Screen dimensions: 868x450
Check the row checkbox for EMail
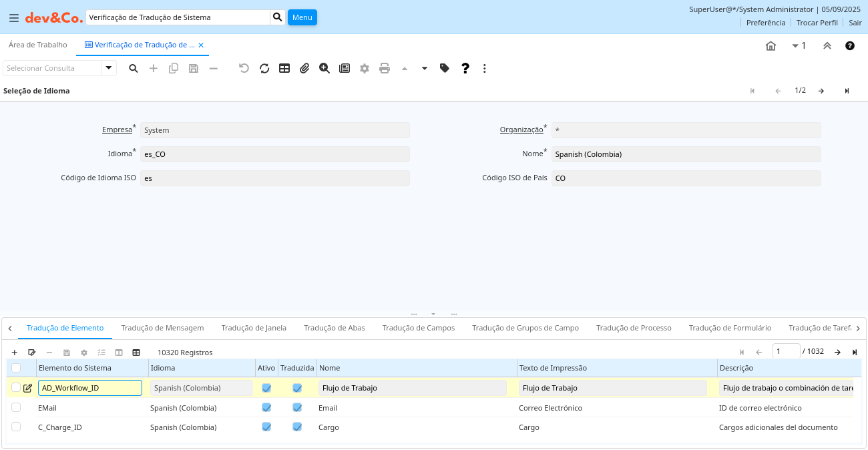(16, 407)
